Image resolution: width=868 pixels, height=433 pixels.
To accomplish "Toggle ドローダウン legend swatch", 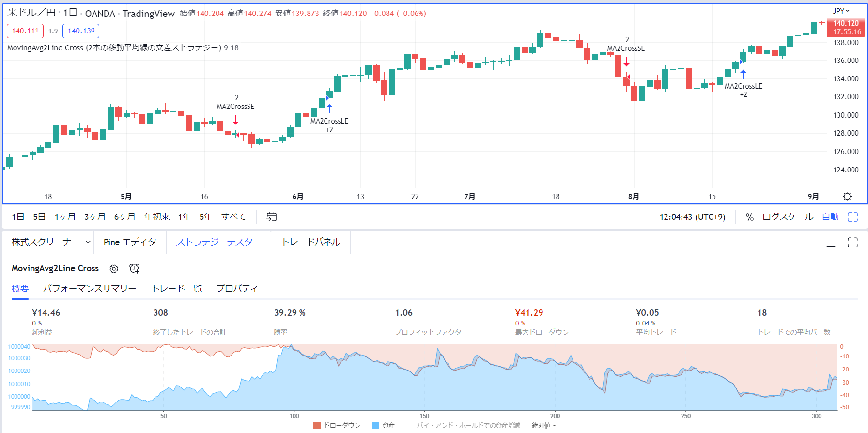I will coord(317,425).
